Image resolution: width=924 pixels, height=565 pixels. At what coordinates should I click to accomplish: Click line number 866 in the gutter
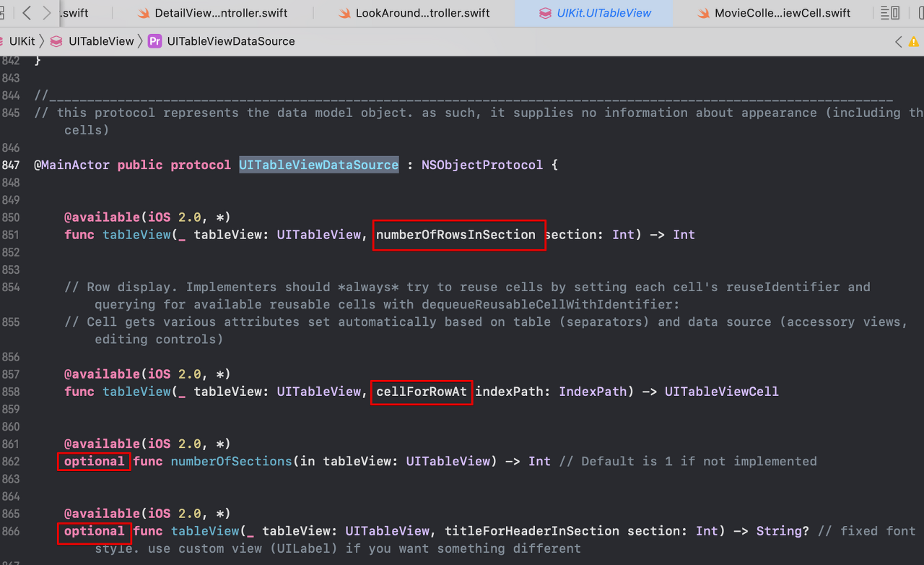point(10,531)
